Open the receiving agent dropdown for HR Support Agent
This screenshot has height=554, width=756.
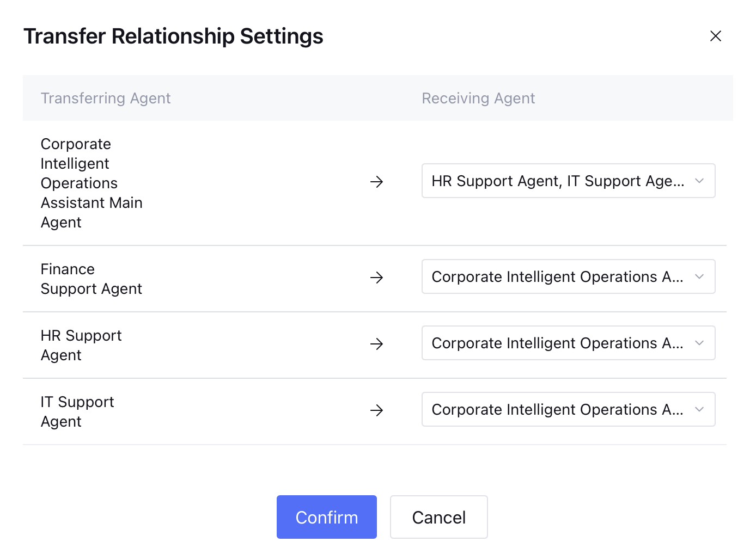coord(568,343)
